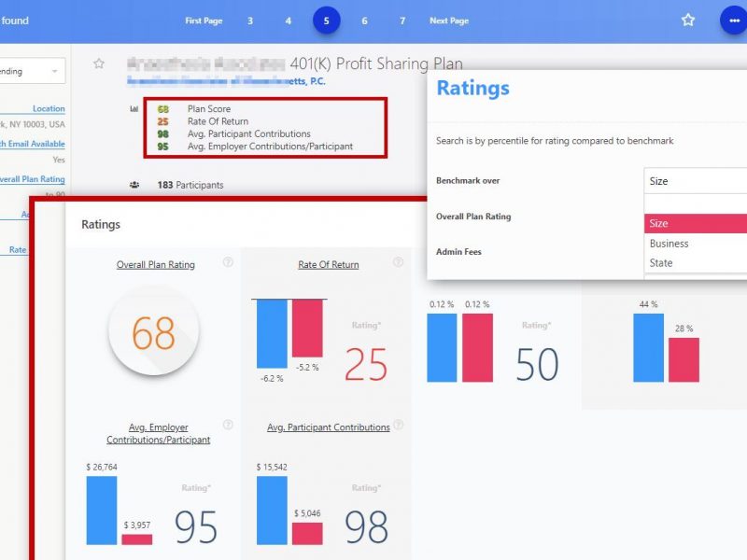Select State in the benchmark options
The image size is (747, 560).
(x=661, y=263)
